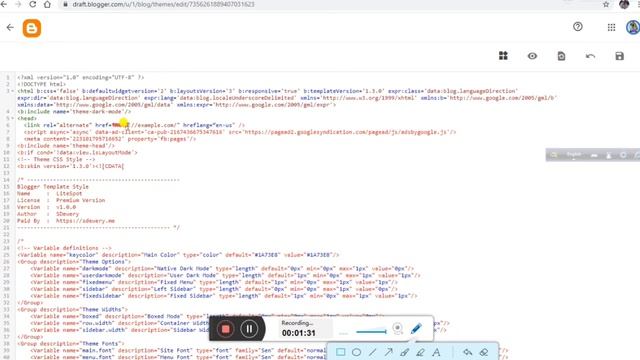Open the browser home page
The height and width of the screenshot is (360, 640).
[x=47, y=4]
